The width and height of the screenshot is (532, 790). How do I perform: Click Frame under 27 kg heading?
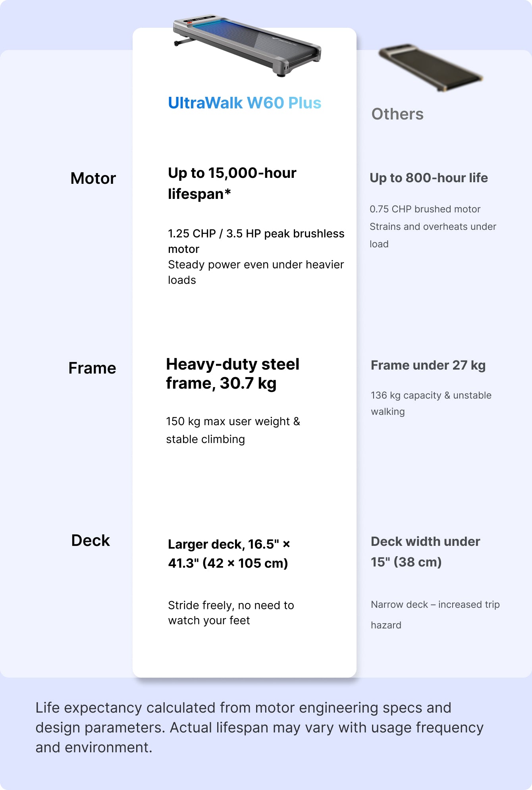[428, 365]
